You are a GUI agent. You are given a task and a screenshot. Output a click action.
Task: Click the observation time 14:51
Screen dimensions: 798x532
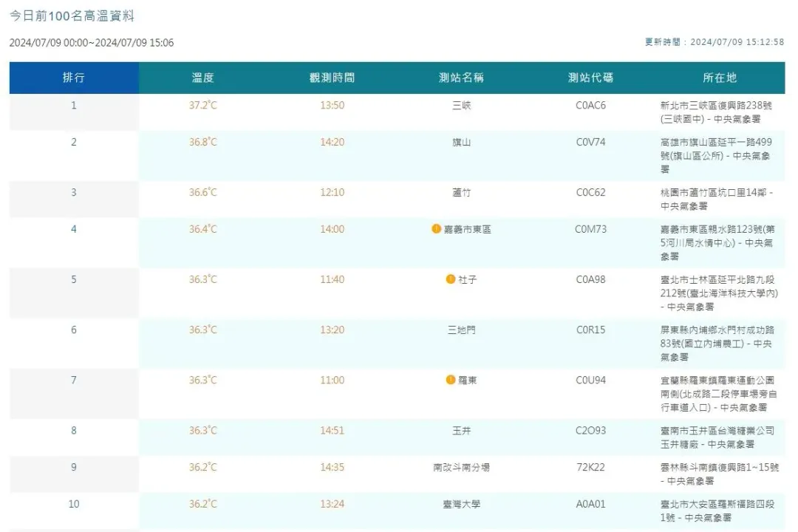(x=332, y=431)
